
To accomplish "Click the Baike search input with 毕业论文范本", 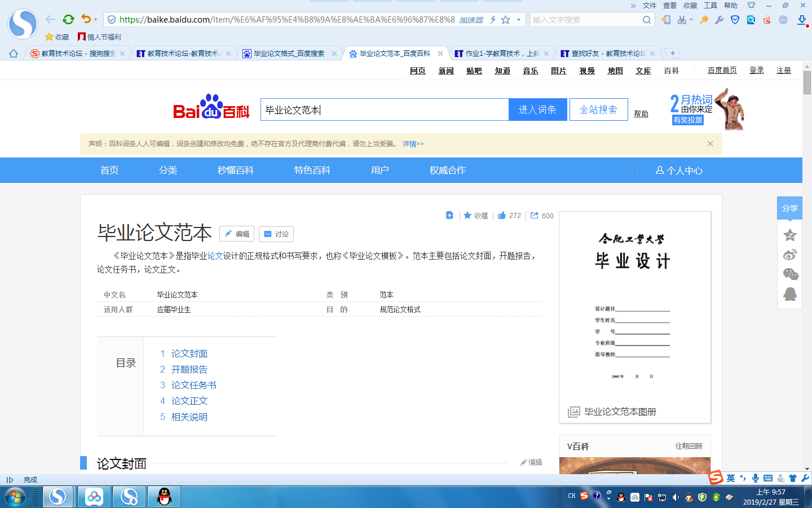I will pyautogui.click(x=385, y=110).
